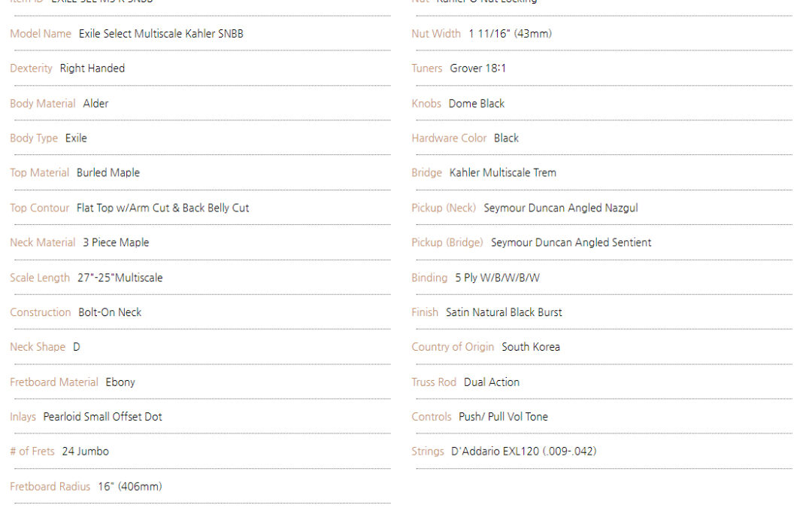This screenshot has height=508, width=812.
Task: Click the Satin Natural Black Burst finish
Action: click(x=504, y=312)
